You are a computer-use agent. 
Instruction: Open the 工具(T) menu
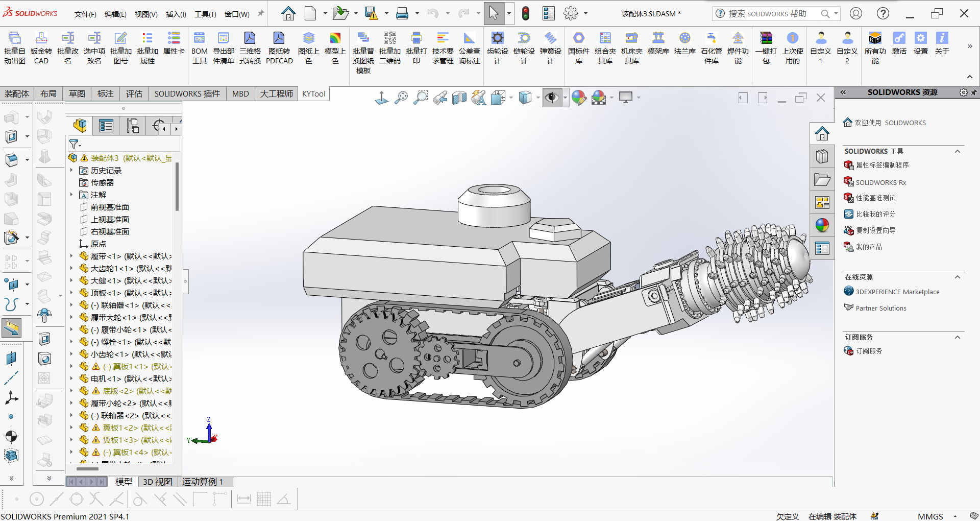coord(205,14)
